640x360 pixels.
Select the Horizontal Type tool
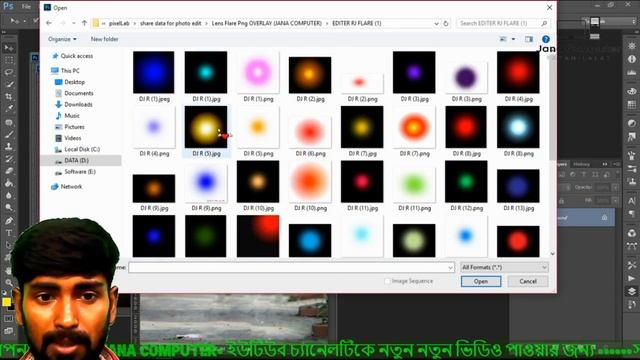[9, 233]
